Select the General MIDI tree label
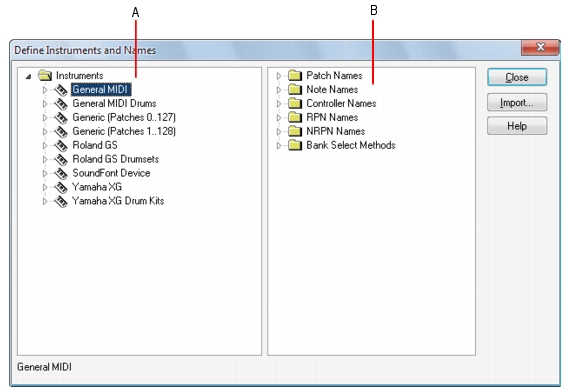 (101, 89)
